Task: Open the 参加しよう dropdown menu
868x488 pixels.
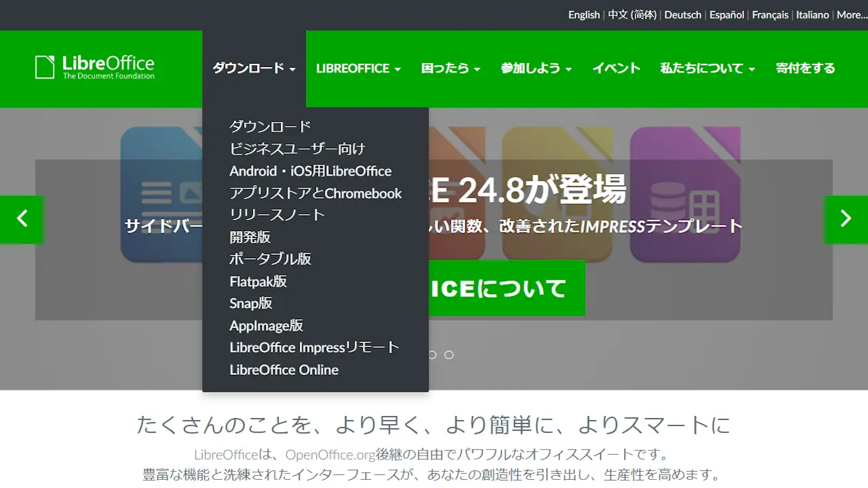Action: 536,68
